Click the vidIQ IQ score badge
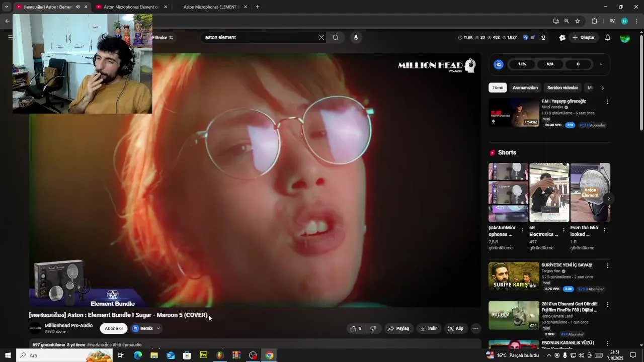This screenshot has height=362, width=644. tap(499, 64)
